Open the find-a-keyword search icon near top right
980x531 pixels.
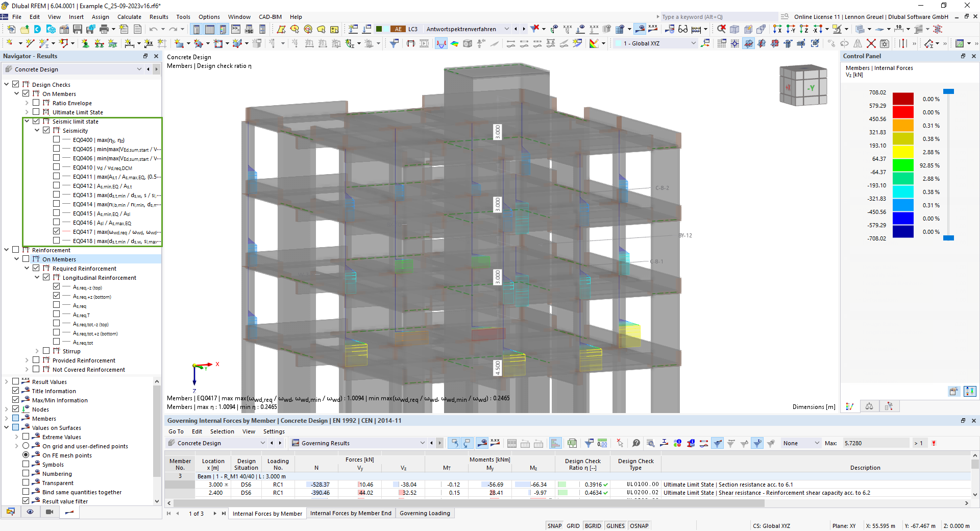click(785, 16)
